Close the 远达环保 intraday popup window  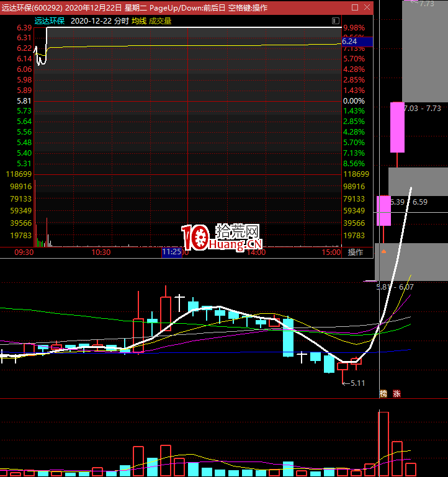tap(367, 7)
